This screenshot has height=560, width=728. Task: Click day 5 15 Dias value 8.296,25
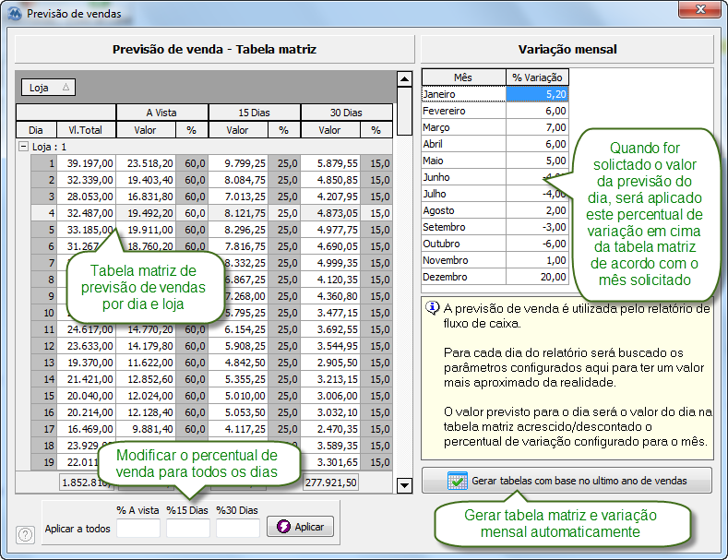[x=238, y=230]
